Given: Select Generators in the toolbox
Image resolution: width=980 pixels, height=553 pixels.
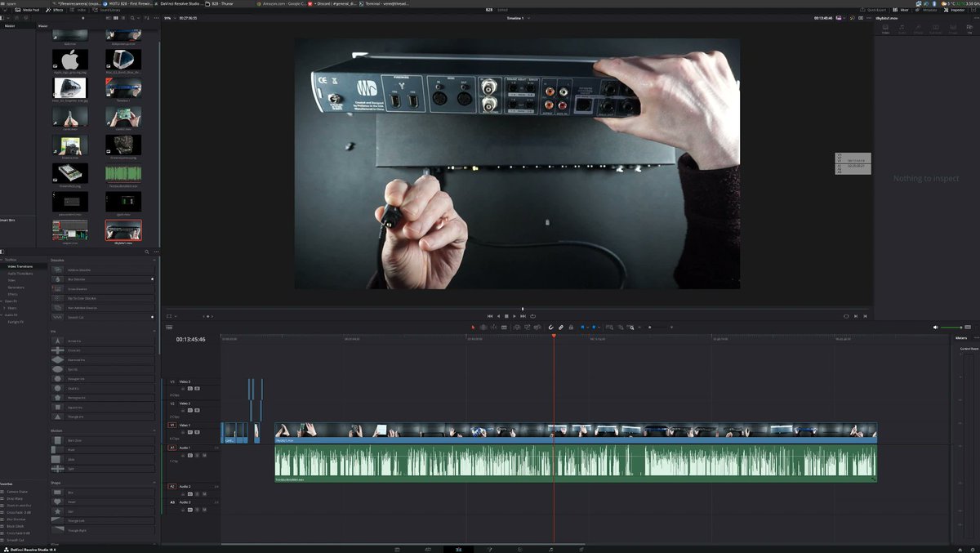Looking at the screenshot, I should click(16, 288).
